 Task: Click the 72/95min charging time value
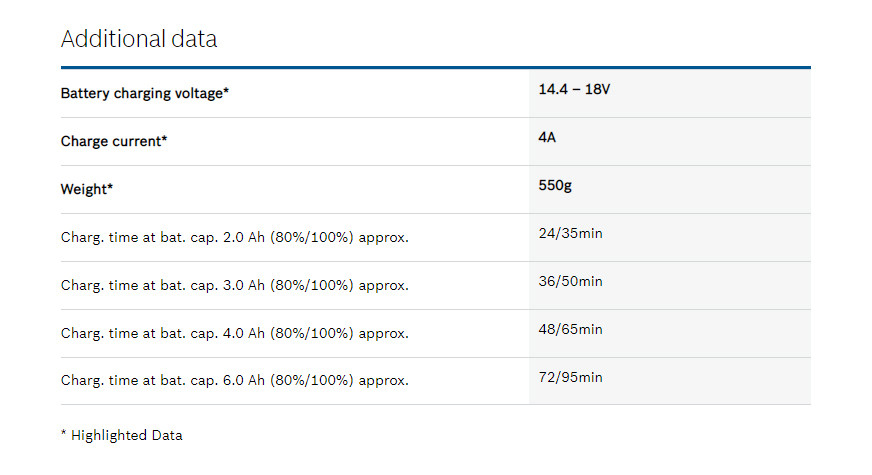[x=570, y=377]
